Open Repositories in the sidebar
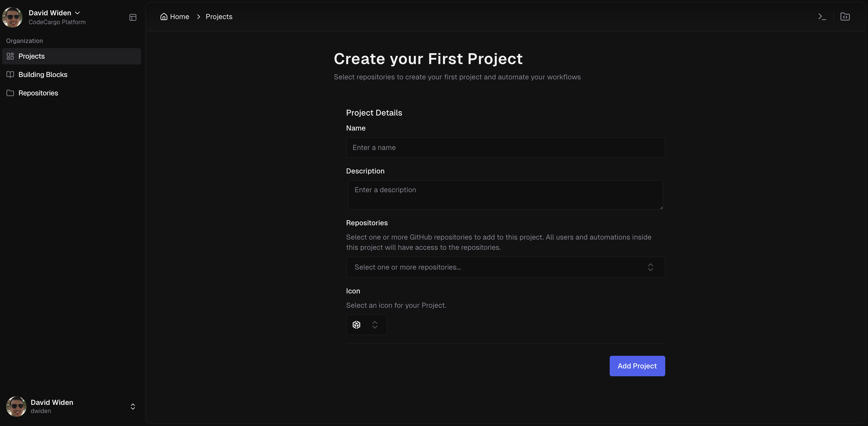Screen dimensions: 868x426 click(x=38, y=93)
